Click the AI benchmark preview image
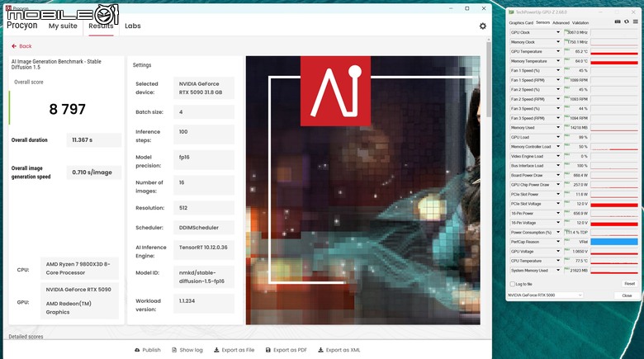This screenshot has height=359, width=644. (363, 190)
